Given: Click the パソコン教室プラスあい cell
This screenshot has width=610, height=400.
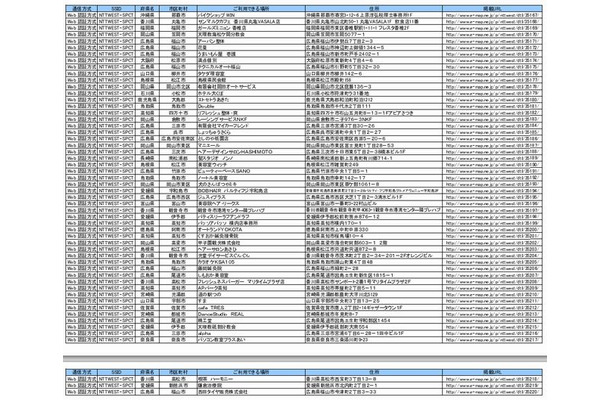Looking at the screenshot, I should (251, 340).
